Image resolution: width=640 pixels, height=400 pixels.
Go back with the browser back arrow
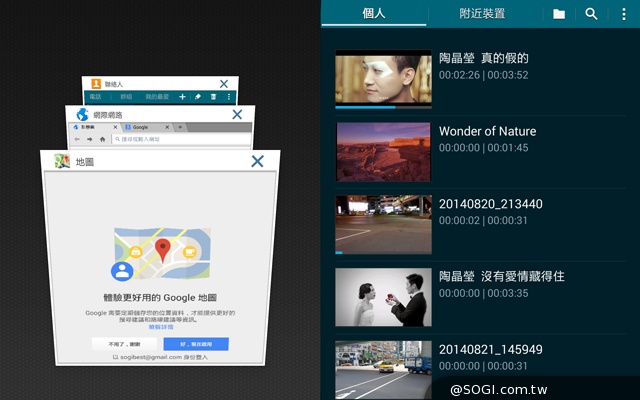tap(77, 139)
